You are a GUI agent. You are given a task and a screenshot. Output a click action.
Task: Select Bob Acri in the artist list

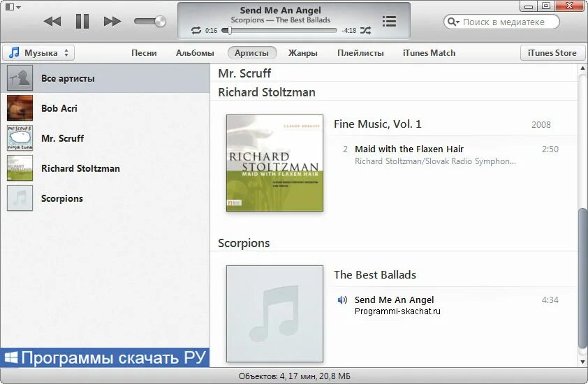pos(105,108)
